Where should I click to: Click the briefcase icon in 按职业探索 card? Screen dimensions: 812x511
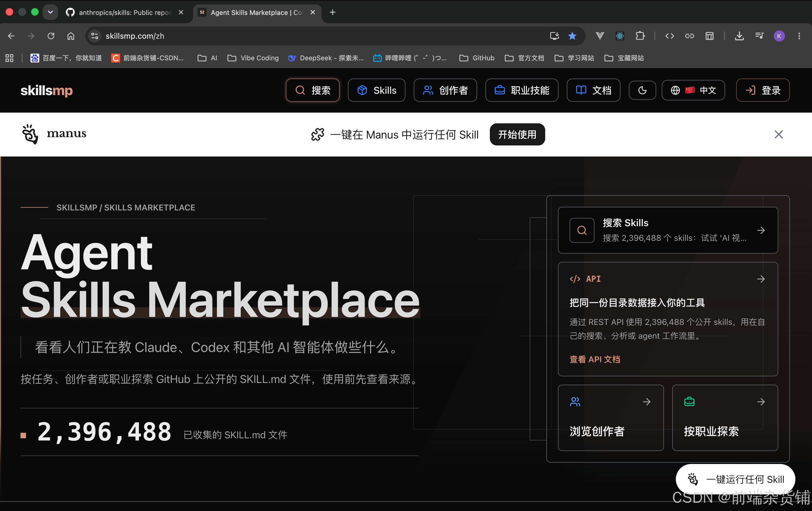tap(689, 401)
